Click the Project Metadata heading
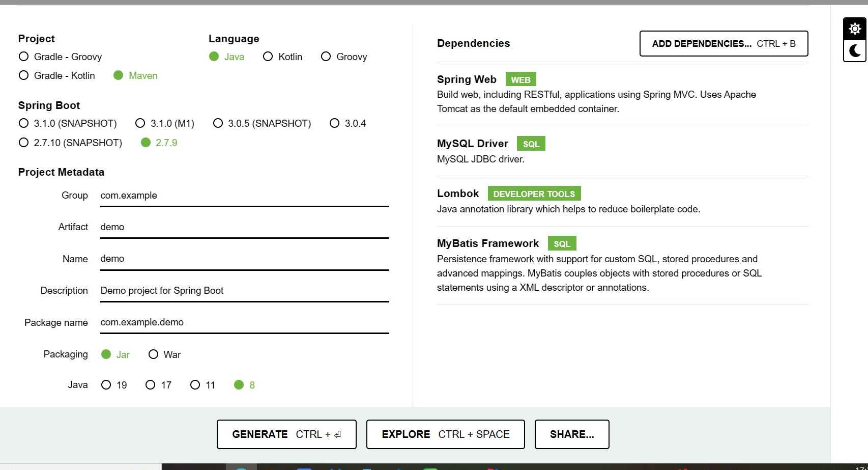Screen dimensions: 868x470 point(61,172)
